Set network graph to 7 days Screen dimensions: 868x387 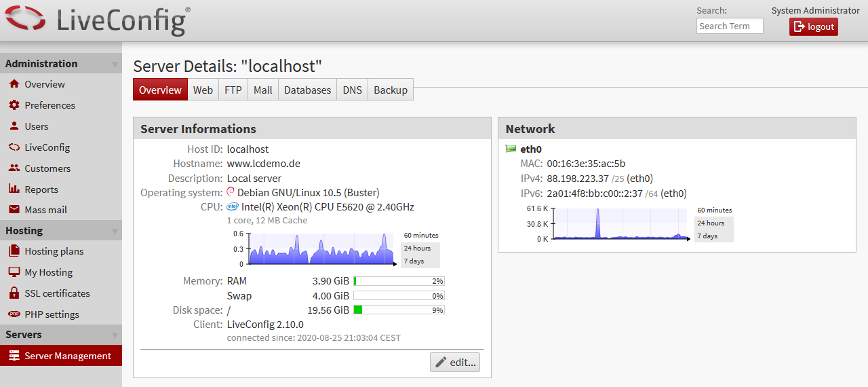[707, 236]
